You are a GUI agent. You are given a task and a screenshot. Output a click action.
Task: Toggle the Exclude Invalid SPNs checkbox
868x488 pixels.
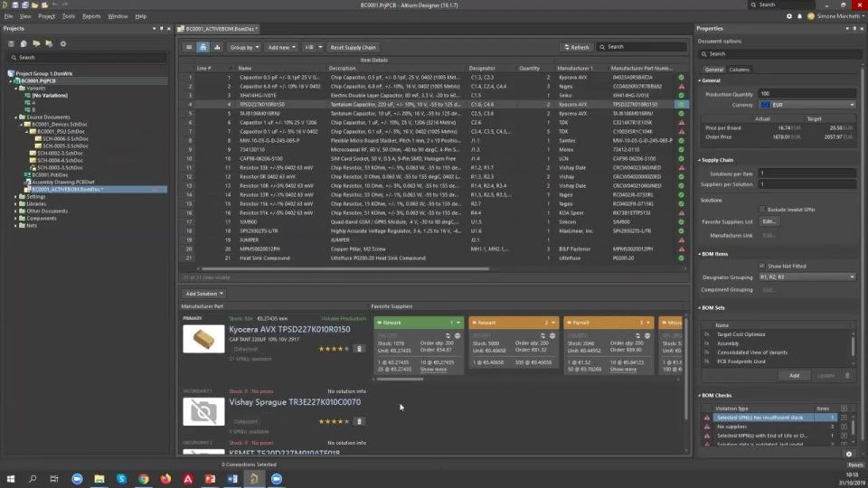(762, 210)
